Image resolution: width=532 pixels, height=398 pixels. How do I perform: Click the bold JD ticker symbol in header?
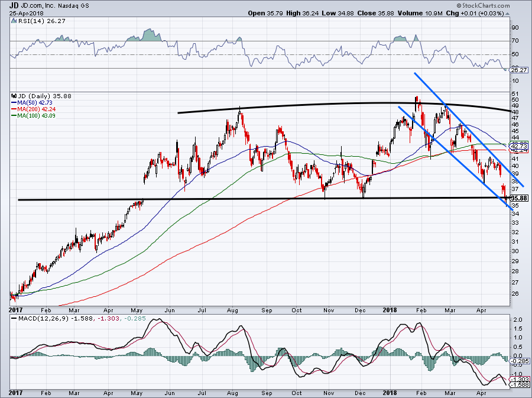[14, 5]
